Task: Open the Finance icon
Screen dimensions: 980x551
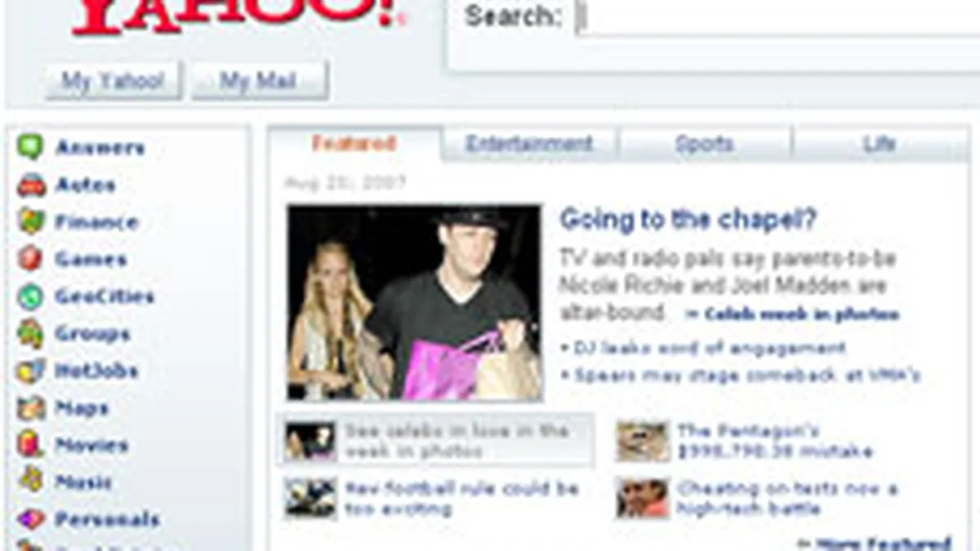Action: 31,222
